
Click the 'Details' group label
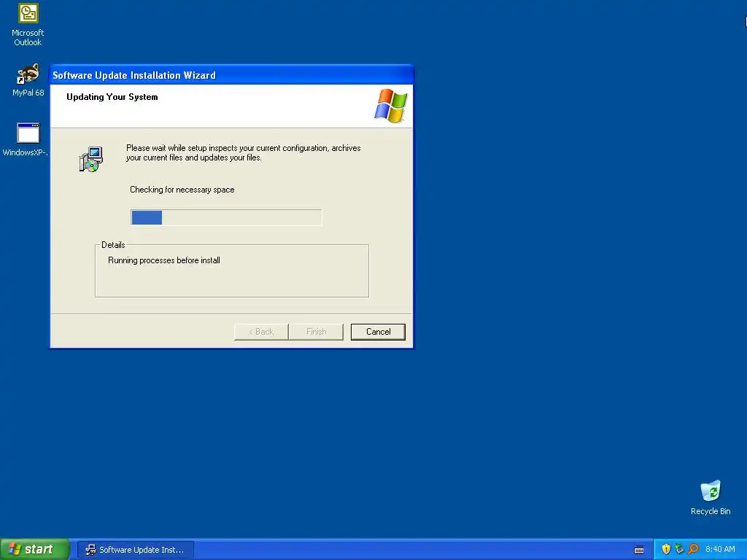pyautogui.click(x=113, y=245)
